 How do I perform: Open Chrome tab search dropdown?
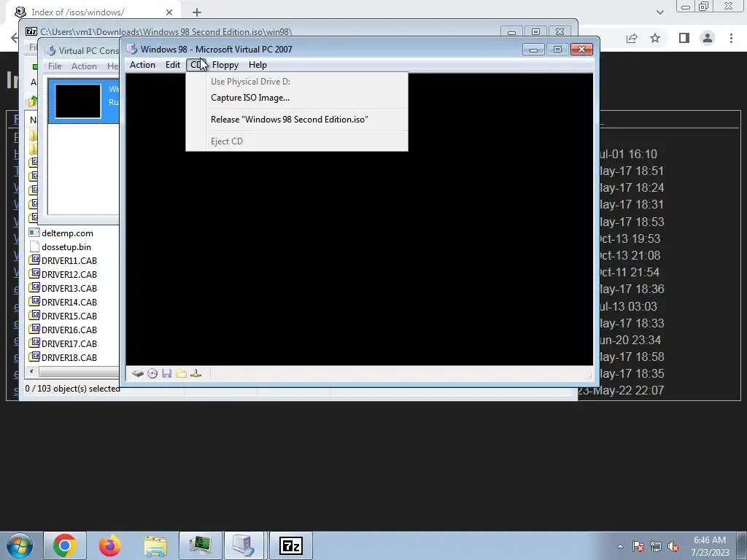coord(659,12)
